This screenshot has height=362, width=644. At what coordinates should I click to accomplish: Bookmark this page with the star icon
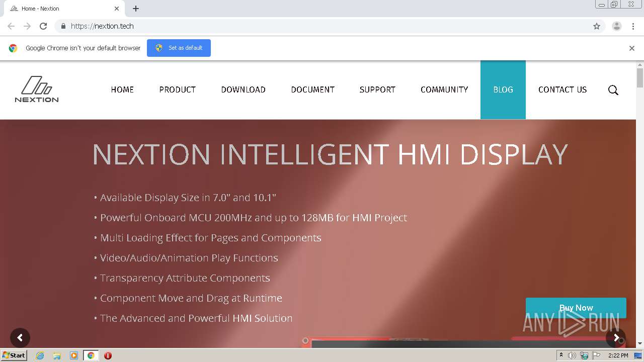pos(597,26)
